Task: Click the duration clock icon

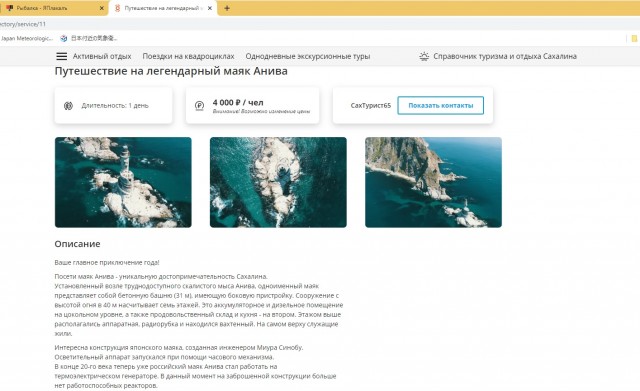Action: tap(68, 106)
